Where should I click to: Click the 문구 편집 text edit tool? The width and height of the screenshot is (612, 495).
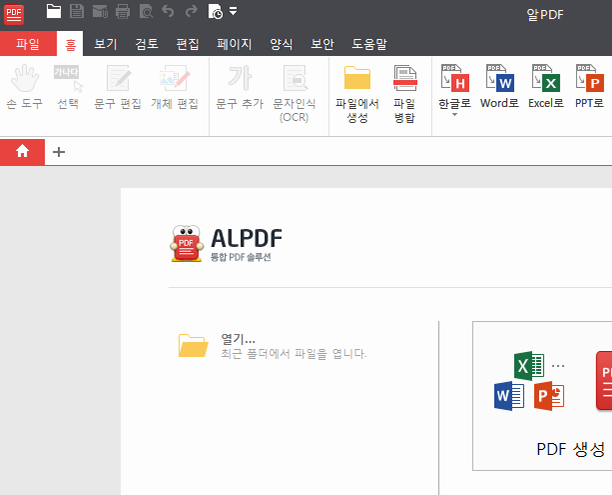118,87
